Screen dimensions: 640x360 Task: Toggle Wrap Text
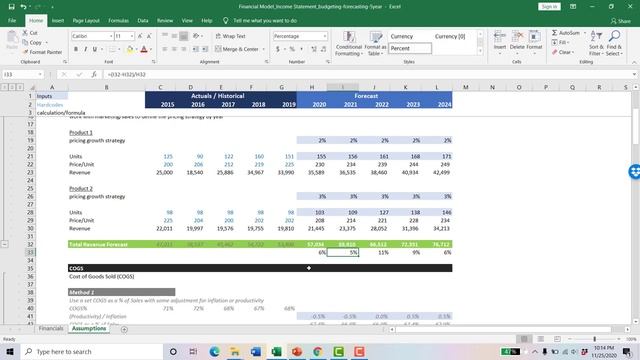click(x=231, y=36)
